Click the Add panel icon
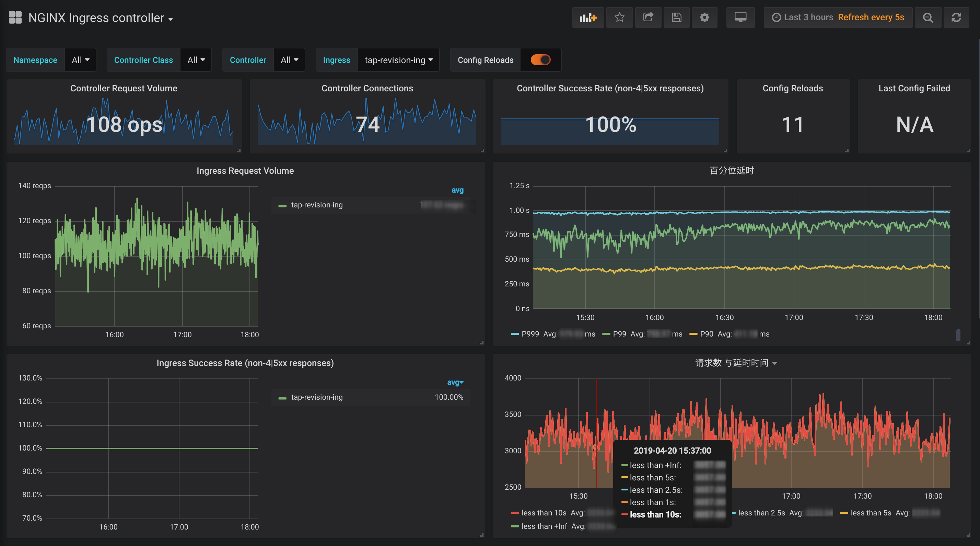This screenshot has width=980, height=546. 588,18
